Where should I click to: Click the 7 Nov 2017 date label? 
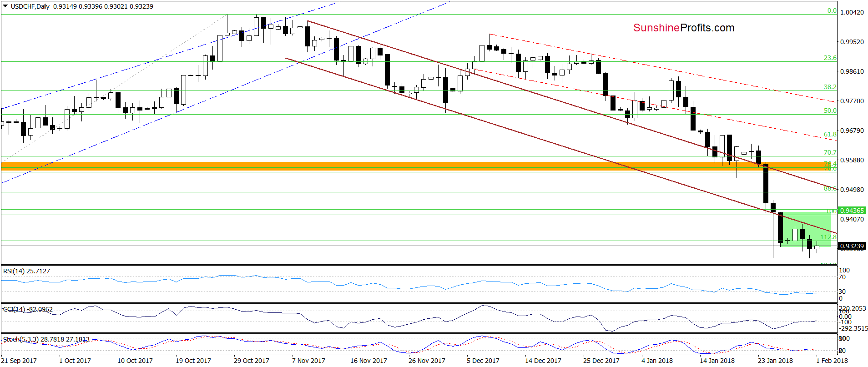click(308, 361)
